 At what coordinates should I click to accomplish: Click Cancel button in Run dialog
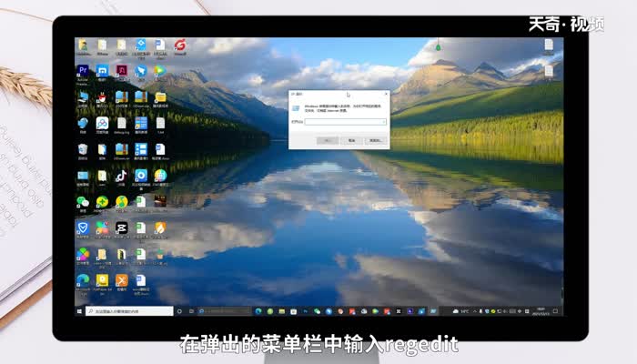point(351,140)
